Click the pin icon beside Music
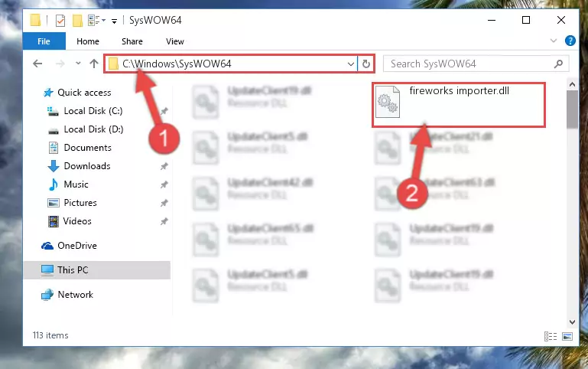 (164, 184)
